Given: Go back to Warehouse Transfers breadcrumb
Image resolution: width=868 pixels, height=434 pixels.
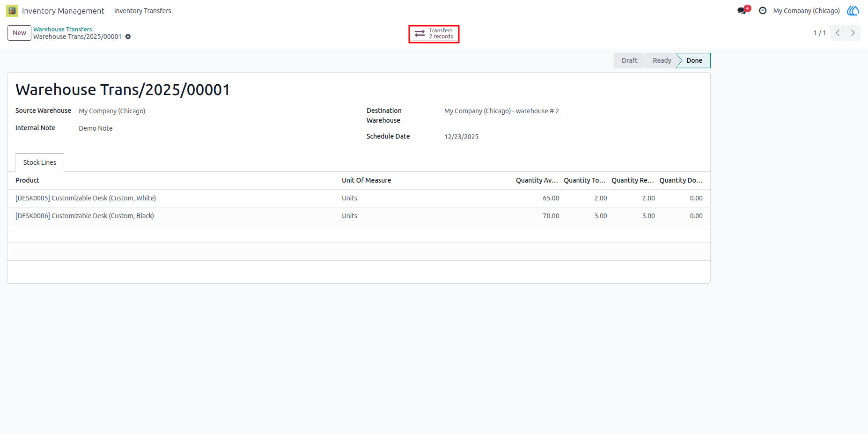Looking at the screenshot, I should point(62,29).
